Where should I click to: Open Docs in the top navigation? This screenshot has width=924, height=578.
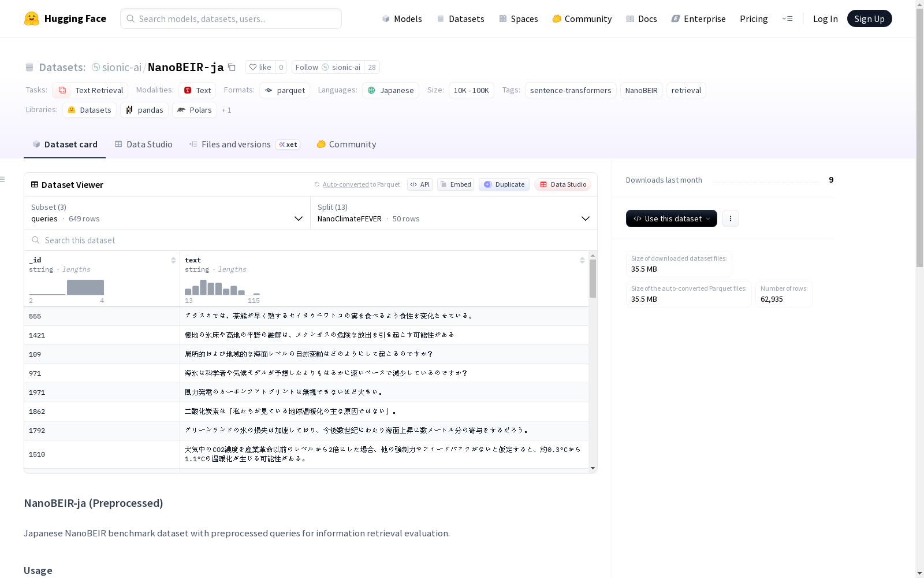[642, 18]
